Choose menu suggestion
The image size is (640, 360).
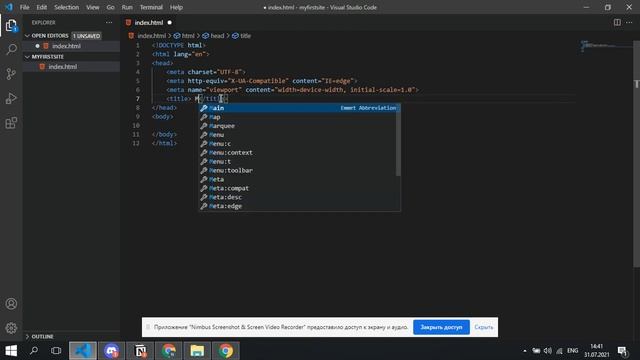[x=298, y=135]
